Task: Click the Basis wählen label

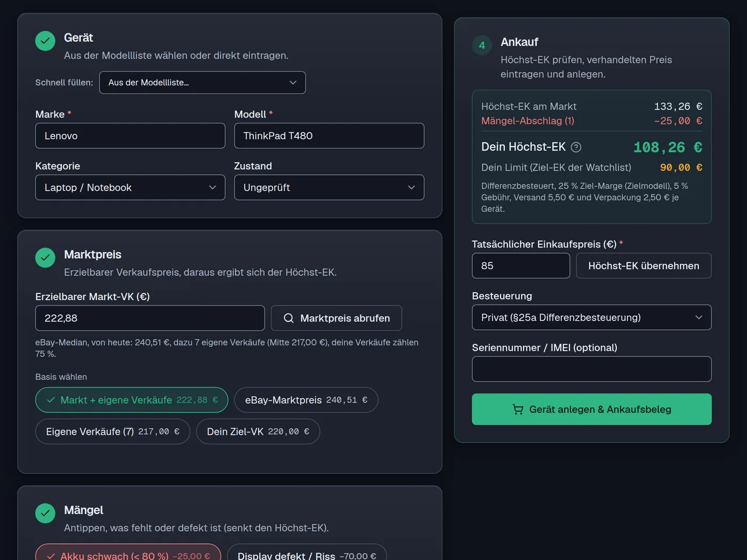Action: 61,377
